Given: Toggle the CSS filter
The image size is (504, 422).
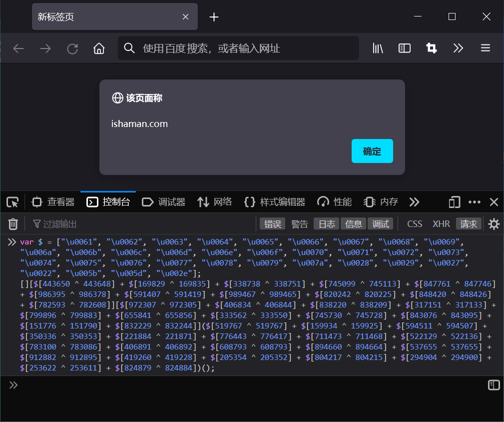Looking at the screenshot, I should point(415,224).
